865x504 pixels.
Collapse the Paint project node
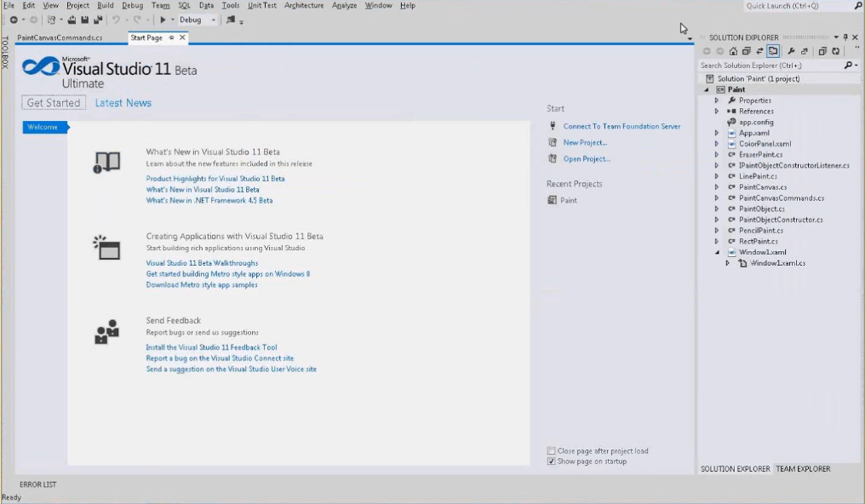[x=707, y=89]
